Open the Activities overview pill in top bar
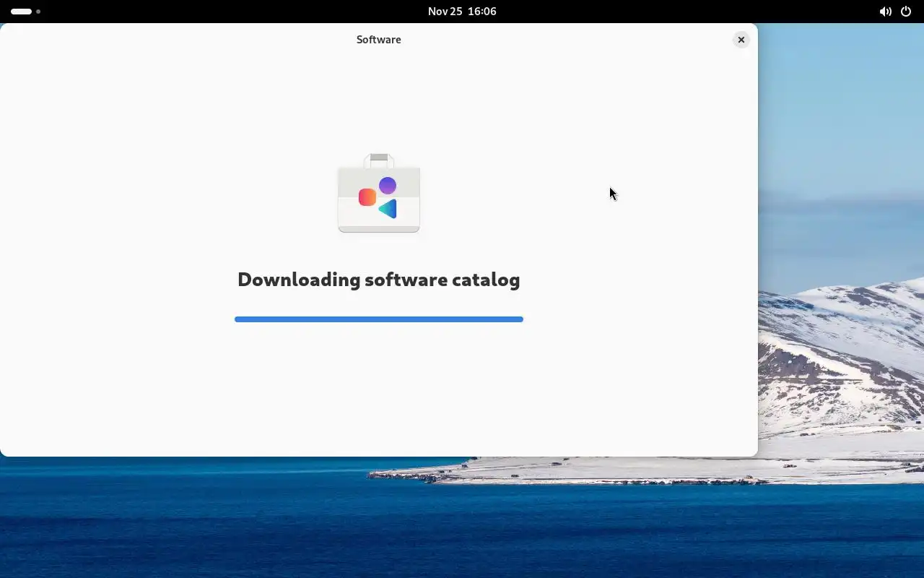The width and height of the screenshot is (924, 578). click(26, 12)
